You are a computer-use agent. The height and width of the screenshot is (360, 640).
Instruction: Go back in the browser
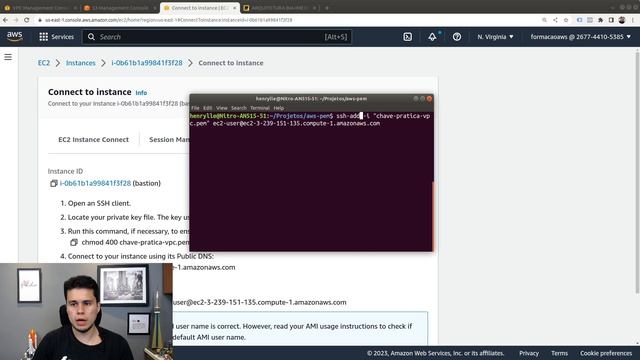coord(5,20)
